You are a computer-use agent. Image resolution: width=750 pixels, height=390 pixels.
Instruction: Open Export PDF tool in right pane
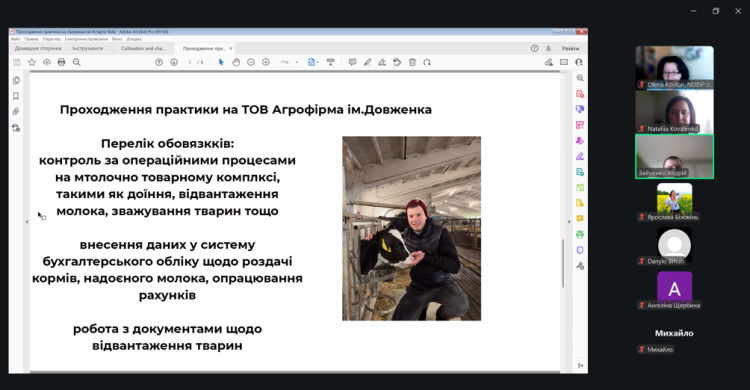click(580, 109)
